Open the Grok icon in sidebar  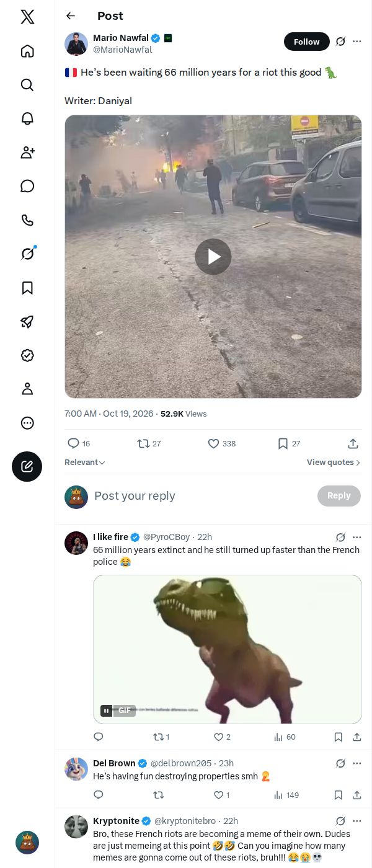click(x=27, y=254)
